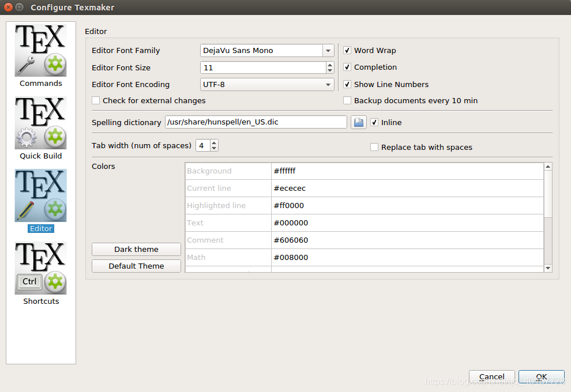The image size is (571, 392).
Task: Apply the Default Theme
Action: [x=136, y=266]
